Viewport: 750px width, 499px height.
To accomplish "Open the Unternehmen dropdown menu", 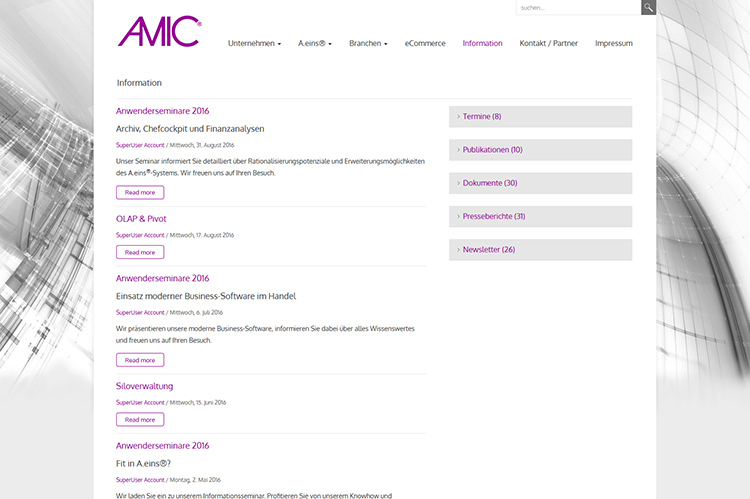I will pos(254,44).
